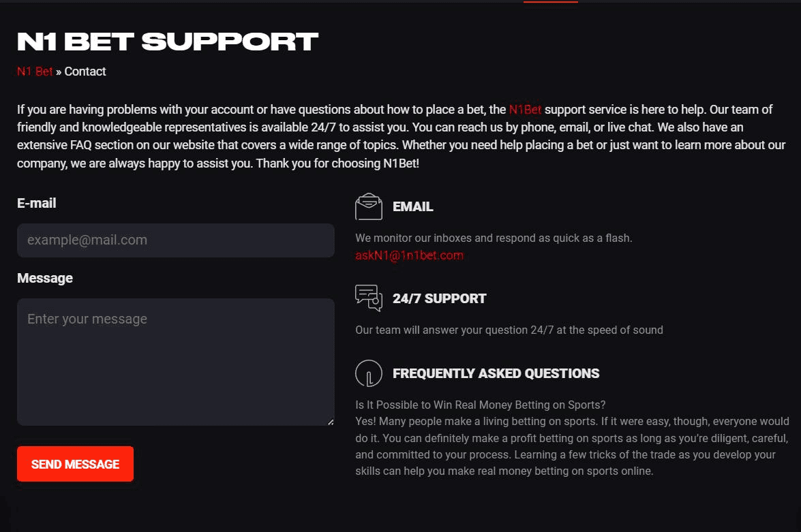Click the FREQUENTLY ASKED QUESTIONS heading
The width and height of the screenshot is (801, 532).
click(x=496, y=373)
